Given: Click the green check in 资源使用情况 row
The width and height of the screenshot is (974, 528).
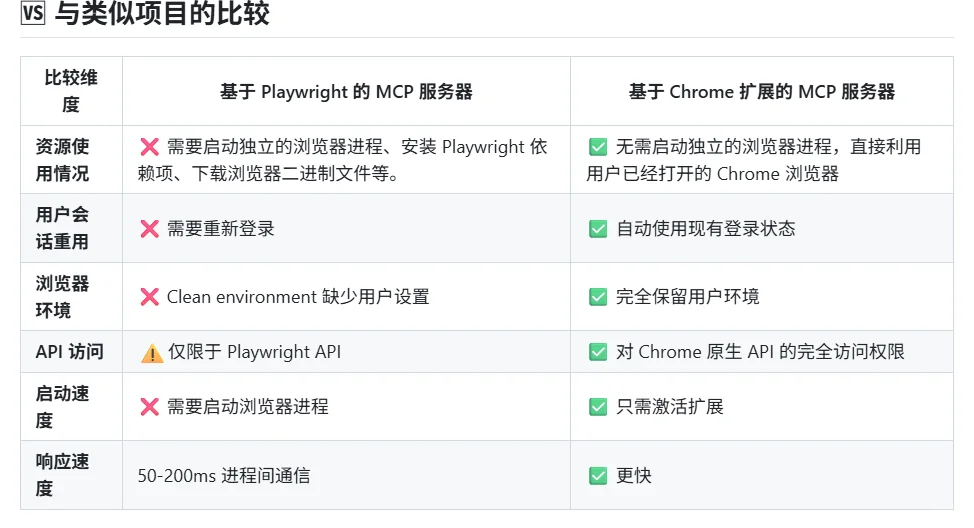Looking at the screenshot, I should (x=598, y=147).
